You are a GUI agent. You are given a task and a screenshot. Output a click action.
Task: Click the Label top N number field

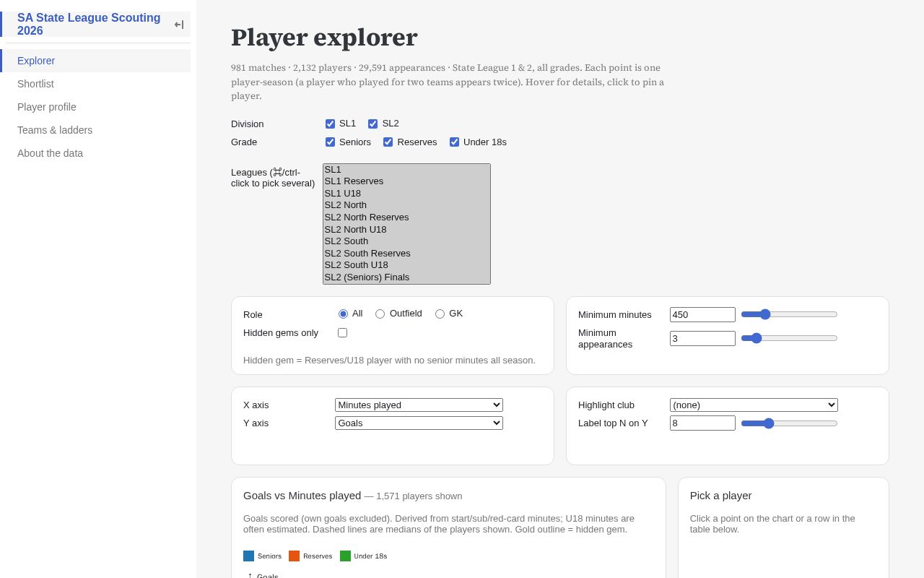[702, 423]
